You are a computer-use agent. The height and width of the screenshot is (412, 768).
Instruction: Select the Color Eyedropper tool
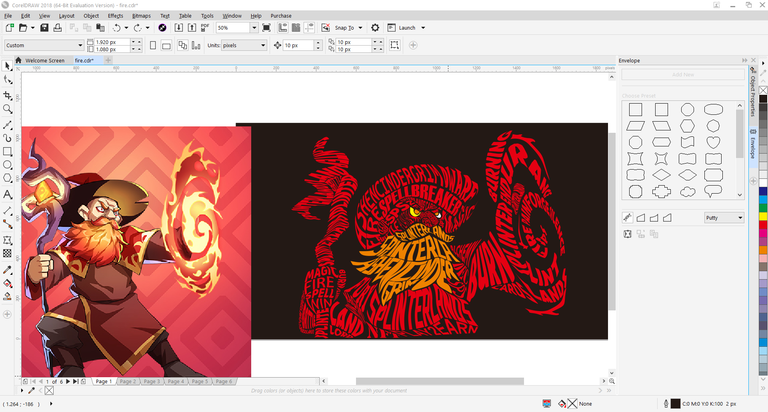click(x=7, y=270)
